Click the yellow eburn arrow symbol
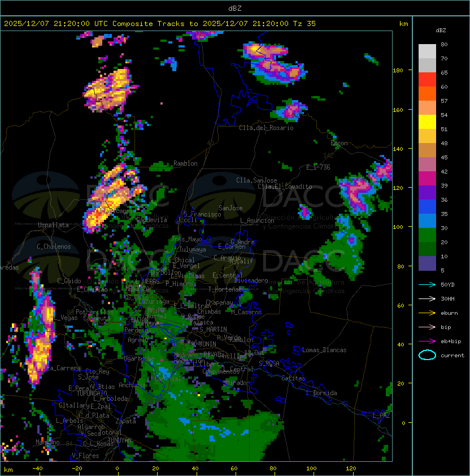470x476 pixels. pyautogui.click(x=427, y=313)
